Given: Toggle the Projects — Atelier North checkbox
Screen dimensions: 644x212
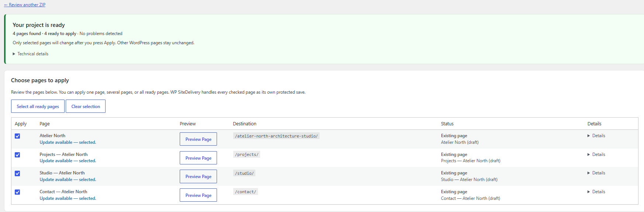Looking at the screenshot, I should 17,155.
